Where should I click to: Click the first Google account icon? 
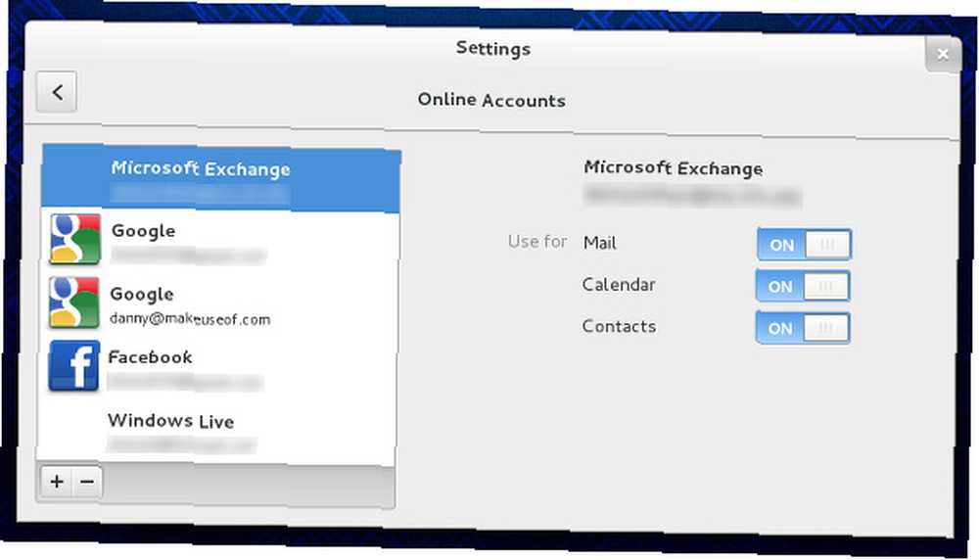[75, 239]
